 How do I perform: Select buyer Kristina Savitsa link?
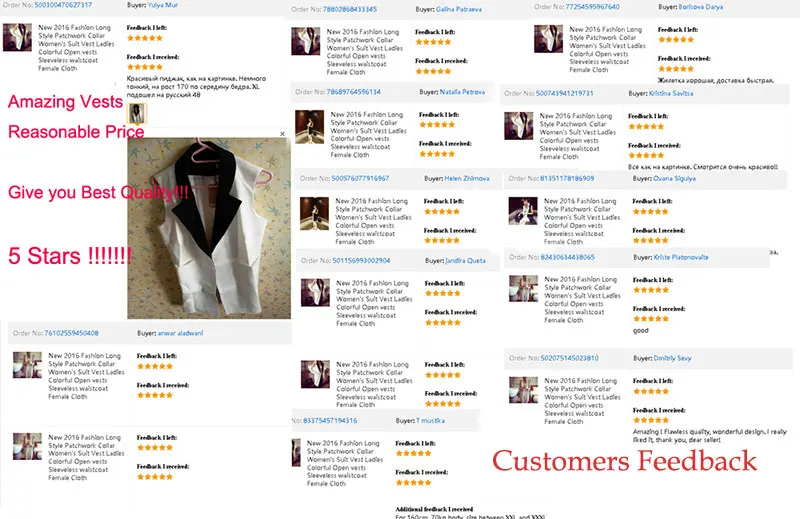tap(671, 93)
